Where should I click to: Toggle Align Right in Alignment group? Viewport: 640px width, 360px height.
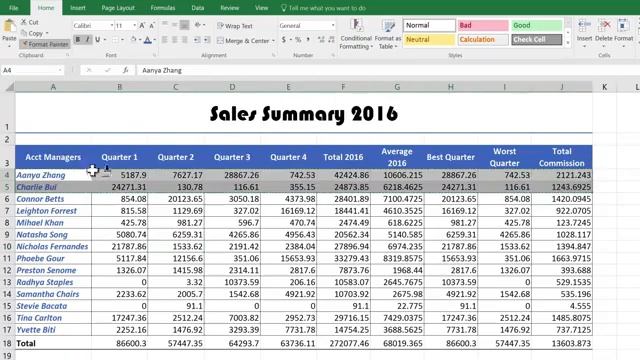[184, 40]
